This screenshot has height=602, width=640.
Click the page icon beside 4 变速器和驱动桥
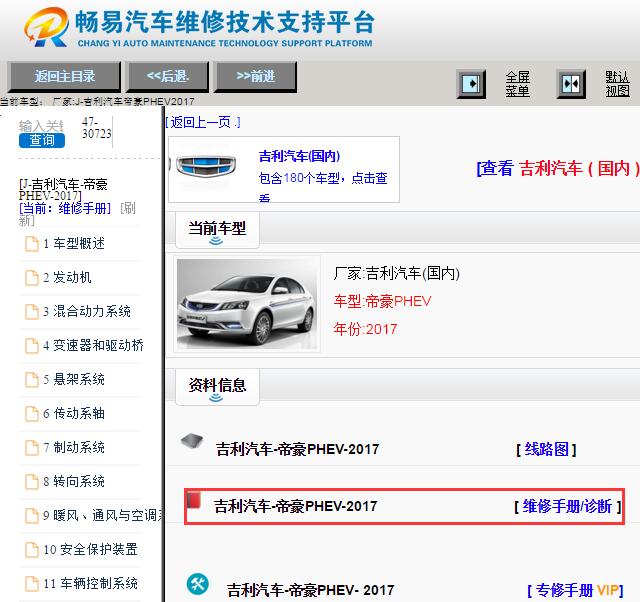32,346
